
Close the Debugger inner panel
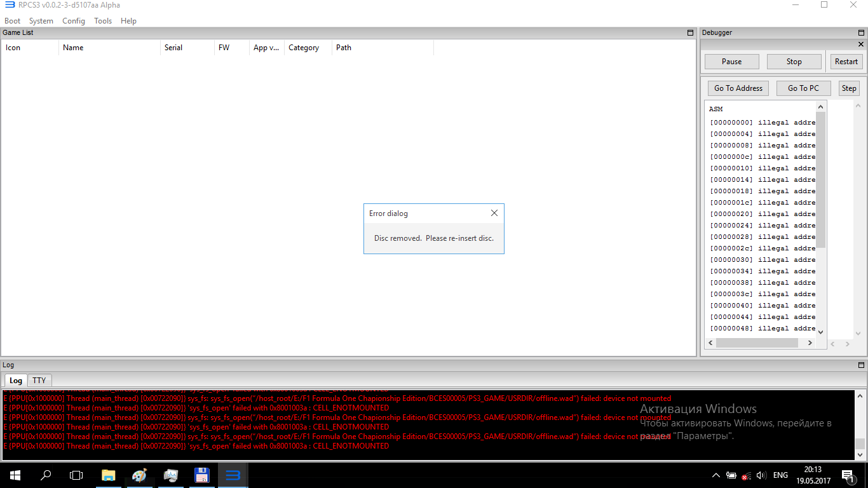coord(861,44)
